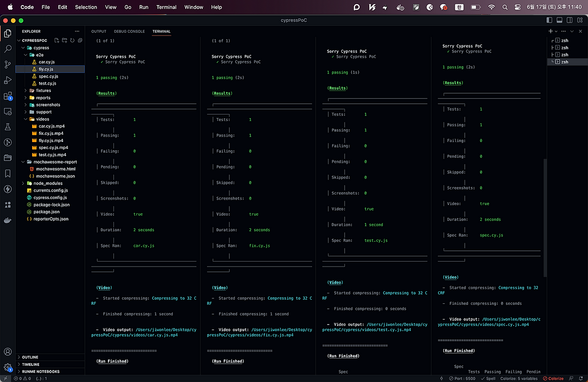The image size is (588, 382).
Task: Open the video output path for spec.cy.js.mp4
Action: (489, 322)
